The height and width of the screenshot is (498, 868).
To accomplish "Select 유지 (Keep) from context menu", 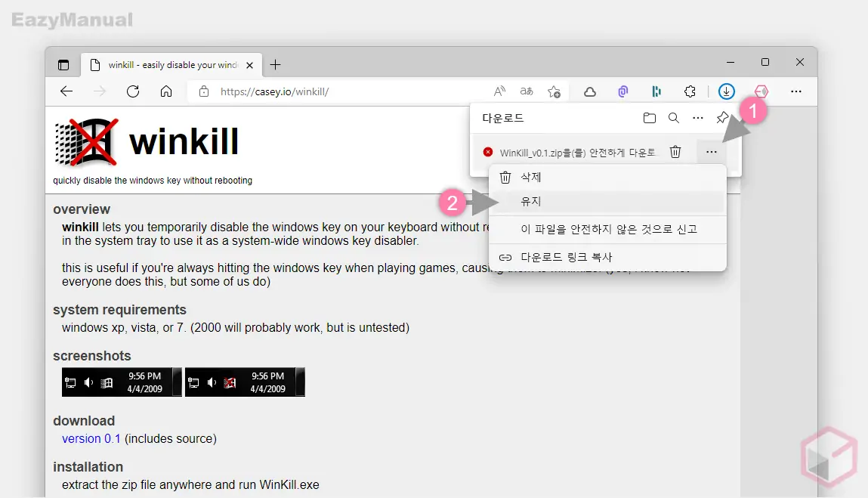I will pyautogui.click(x=531, y=202).
